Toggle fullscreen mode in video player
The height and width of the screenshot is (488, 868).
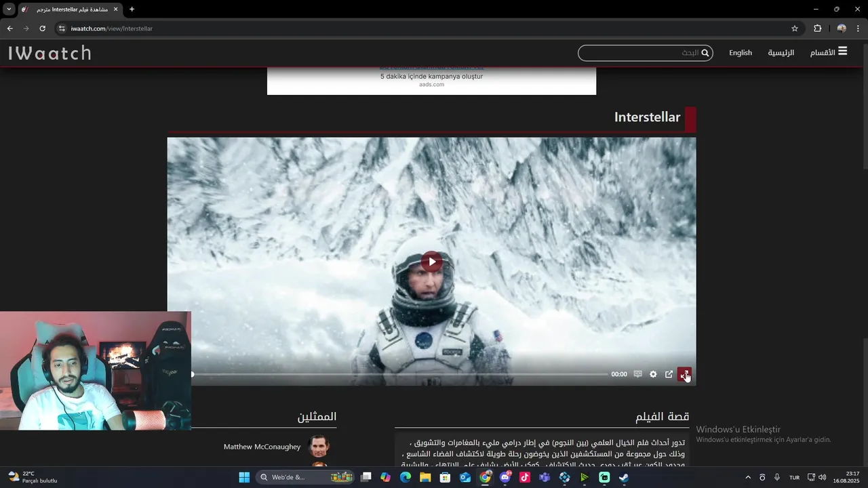(x=684, y=374)
